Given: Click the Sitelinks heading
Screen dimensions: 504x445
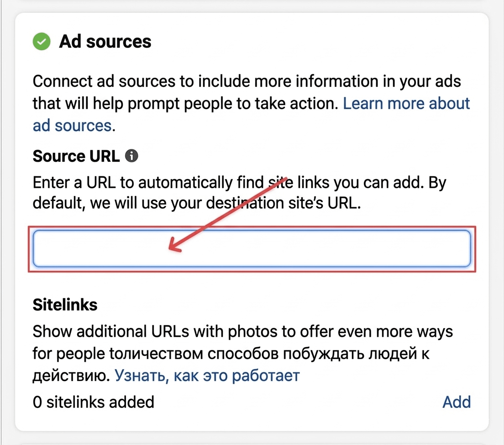Looking at the screenshot, I should 65,305.
